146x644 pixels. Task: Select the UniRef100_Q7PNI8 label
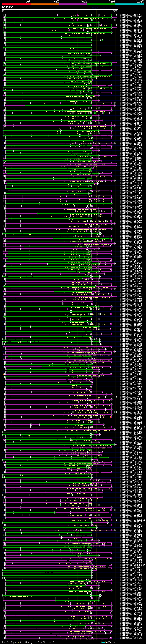coord(131,397)
